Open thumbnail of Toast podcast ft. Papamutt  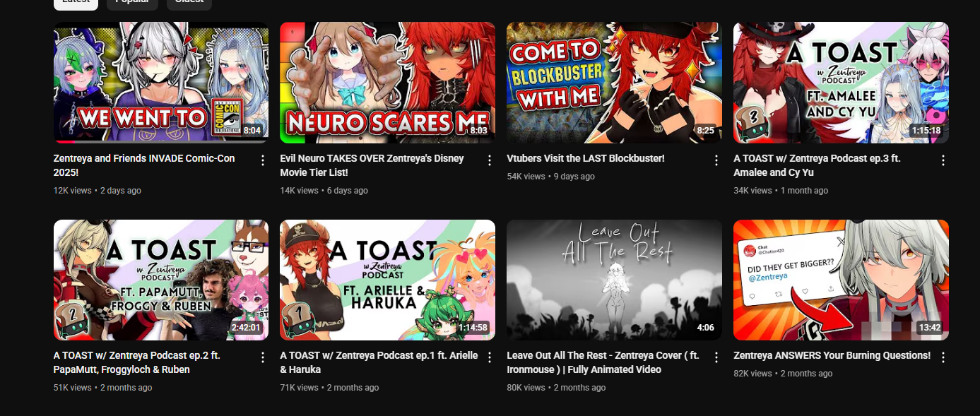(x=161, y=280)
